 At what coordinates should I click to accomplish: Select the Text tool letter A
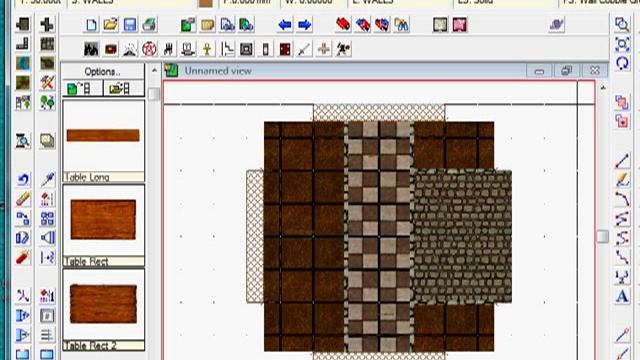click(622, 297)
